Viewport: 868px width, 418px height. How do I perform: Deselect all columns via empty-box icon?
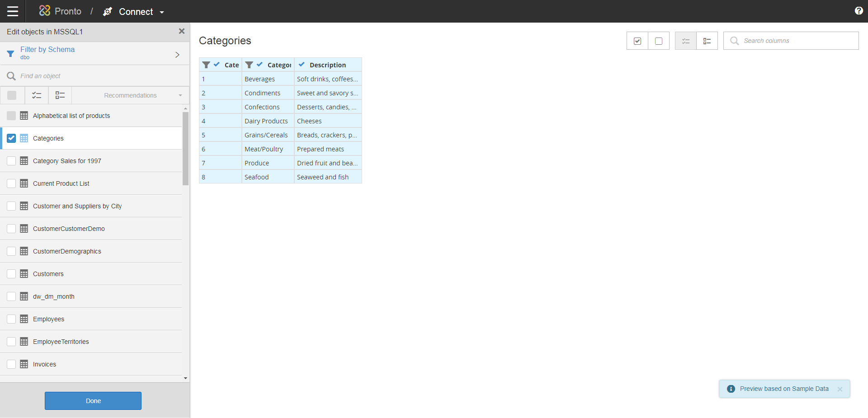tap(659, 41)
